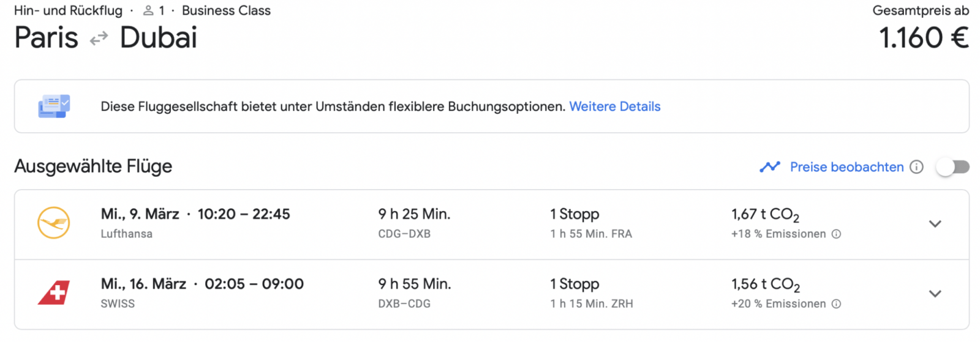980x342 pixels.
Task: Expand the SWISS flight details chevron
Action: [x=935, y=294]
